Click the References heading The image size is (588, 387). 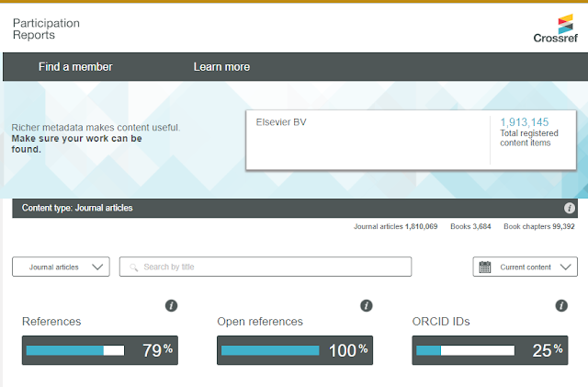tap(51, 322)
